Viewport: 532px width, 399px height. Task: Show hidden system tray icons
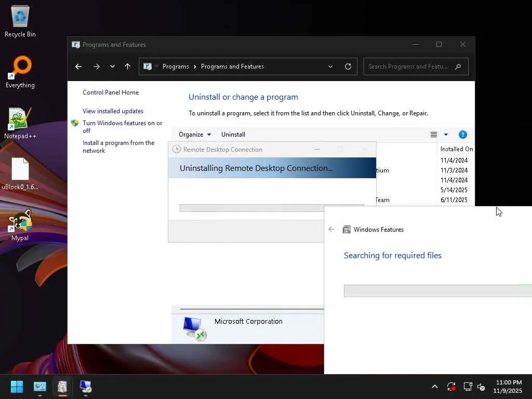click(x=435, y=387)
